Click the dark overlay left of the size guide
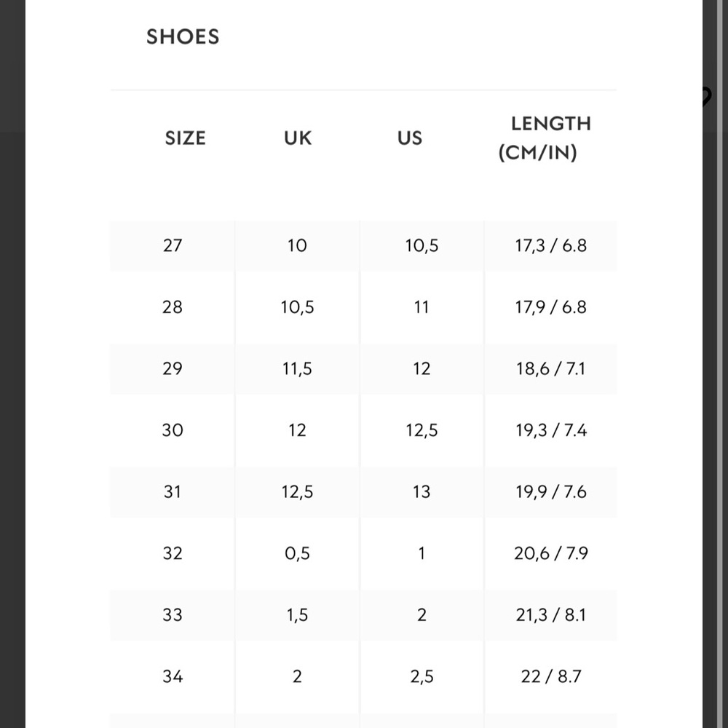Screen dimensions: 728x728 pyautogui.click(x=12, y=364)
